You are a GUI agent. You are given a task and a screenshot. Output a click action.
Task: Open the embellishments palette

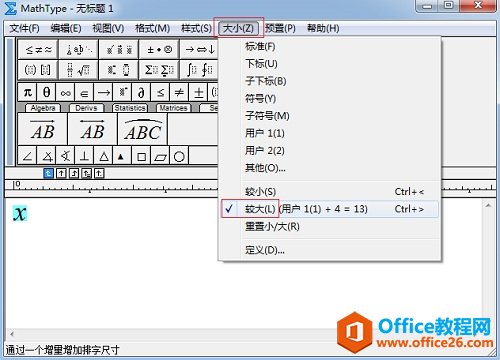(119, 49)
